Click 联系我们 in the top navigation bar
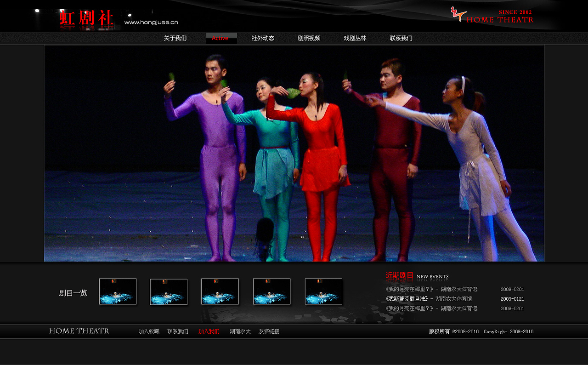 point(401,38)
